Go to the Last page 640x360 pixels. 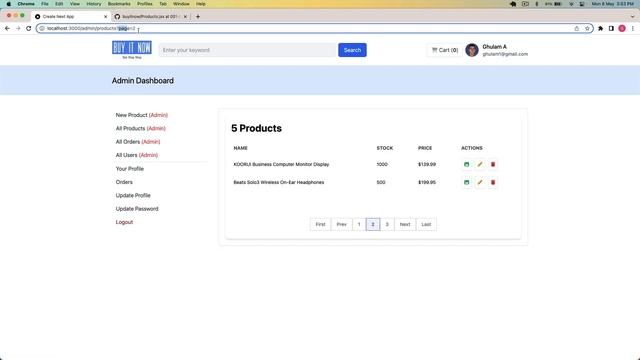point(426,224)
